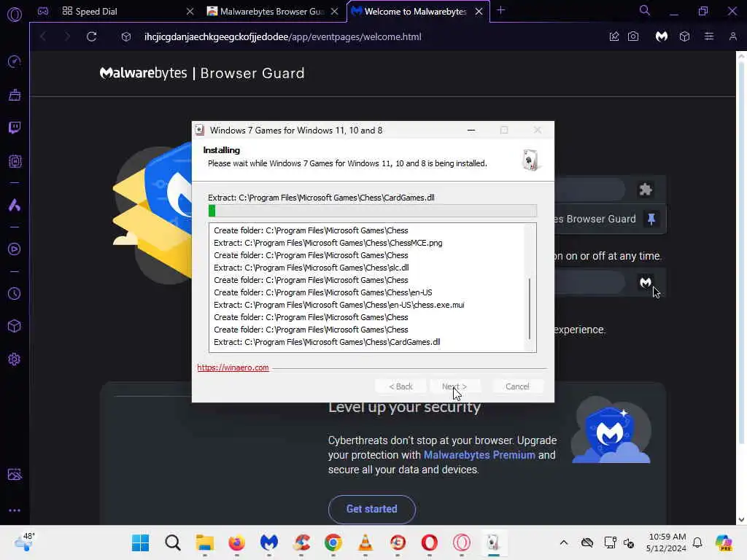Image resolution: width=747 pixels, height=560 pixels.
Task: Open Settings gear in sidebar
Action: point(15,359)
